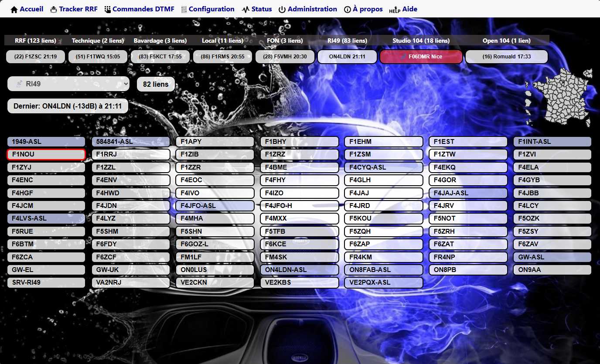Click the Aide help icon
Screen dimensions: 600x364
(394, 10)
